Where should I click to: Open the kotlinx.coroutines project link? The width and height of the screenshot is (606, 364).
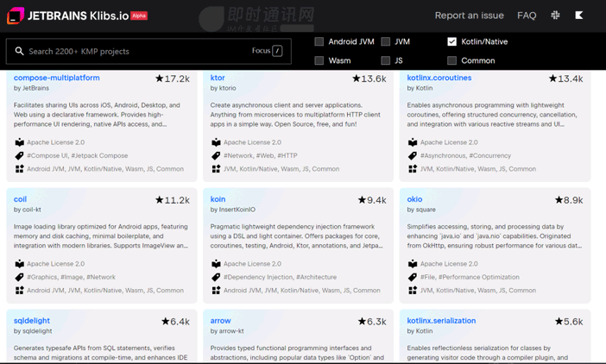(x=439, y=78)
